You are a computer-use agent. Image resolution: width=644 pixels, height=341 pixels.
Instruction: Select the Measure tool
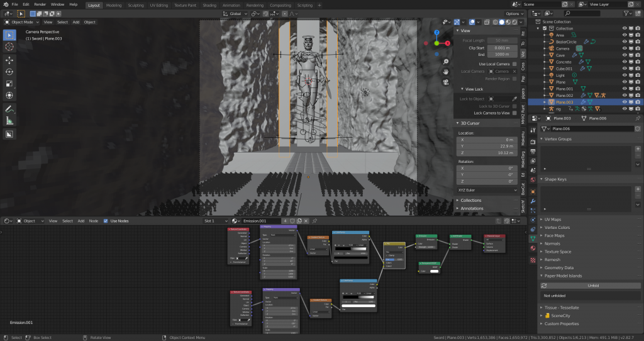pos(10,121)
